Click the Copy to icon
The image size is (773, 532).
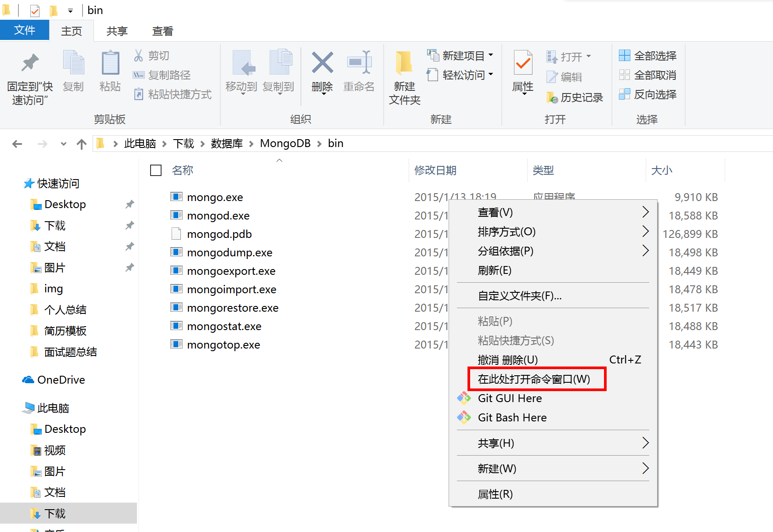[x=280, y=62]
